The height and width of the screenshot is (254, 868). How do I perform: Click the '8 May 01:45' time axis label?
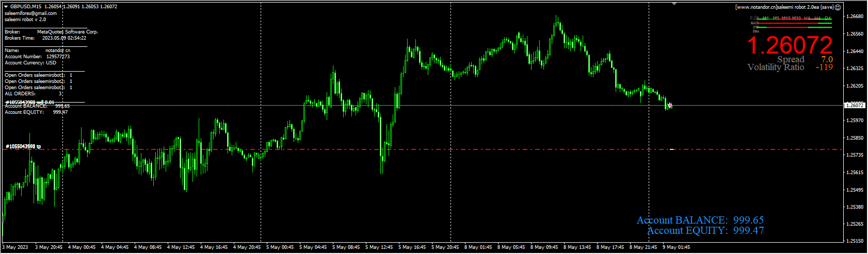pos(478,247)
